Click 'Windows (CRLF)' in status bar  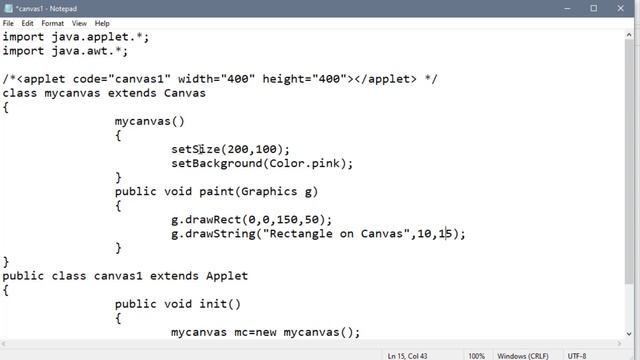[523, 356]
